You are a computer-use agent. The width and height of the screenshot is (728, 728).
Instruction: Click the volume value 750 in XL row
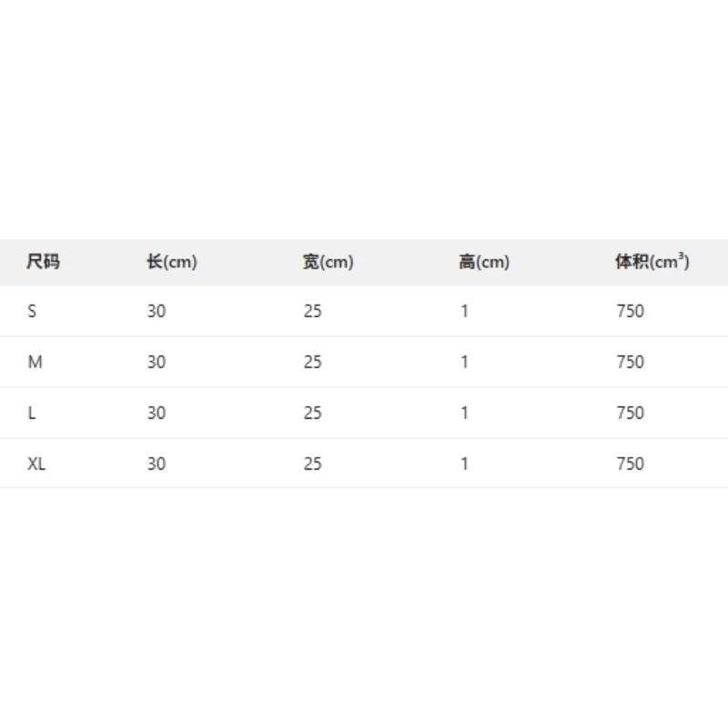630,464
